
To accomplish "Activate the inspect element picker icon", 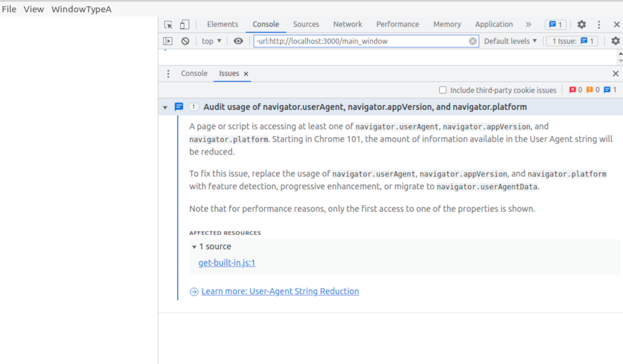I will [168, 25].
